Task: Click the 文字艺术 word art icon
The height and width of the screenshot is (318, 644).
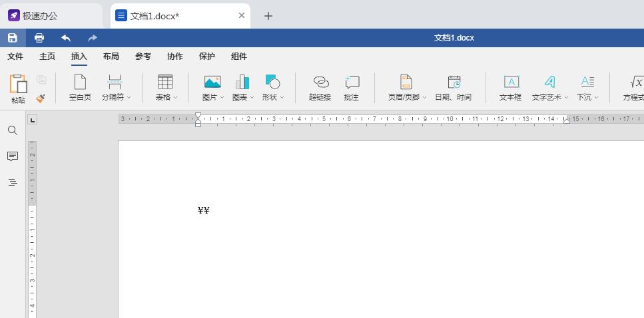Action: coord(549,82)
